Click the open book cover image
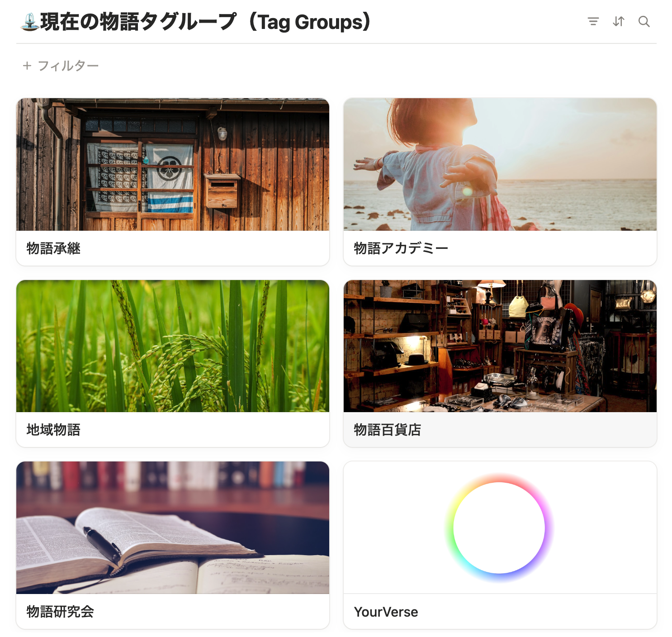 click(172, 528)
